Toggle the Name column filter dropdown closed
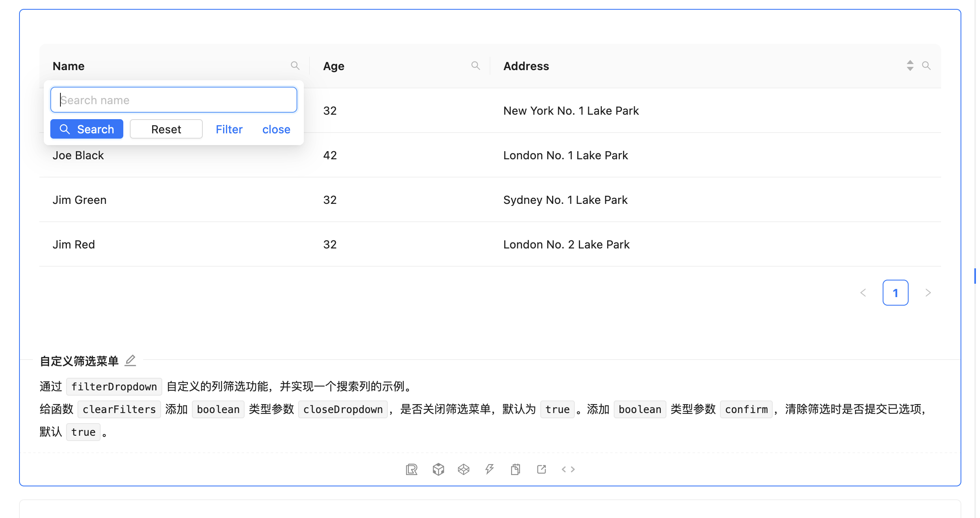980x518 pixels. tap(295, 65)
